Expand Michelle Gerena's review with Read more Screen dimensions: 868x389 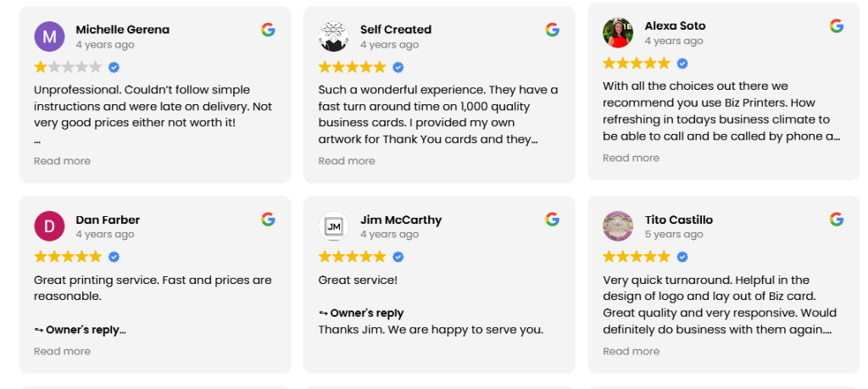62,161
